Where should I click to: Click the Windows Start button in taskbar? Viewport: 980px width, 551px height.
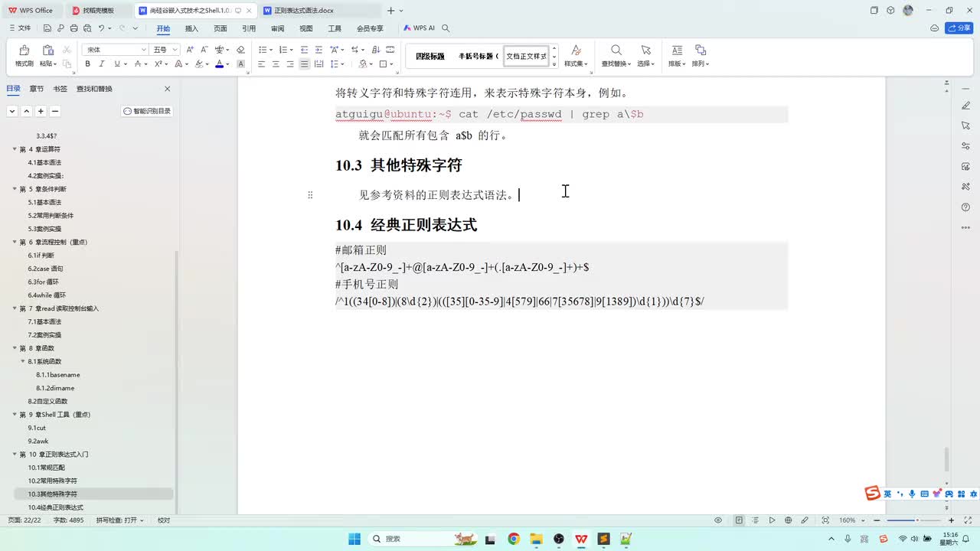[354, 539]
